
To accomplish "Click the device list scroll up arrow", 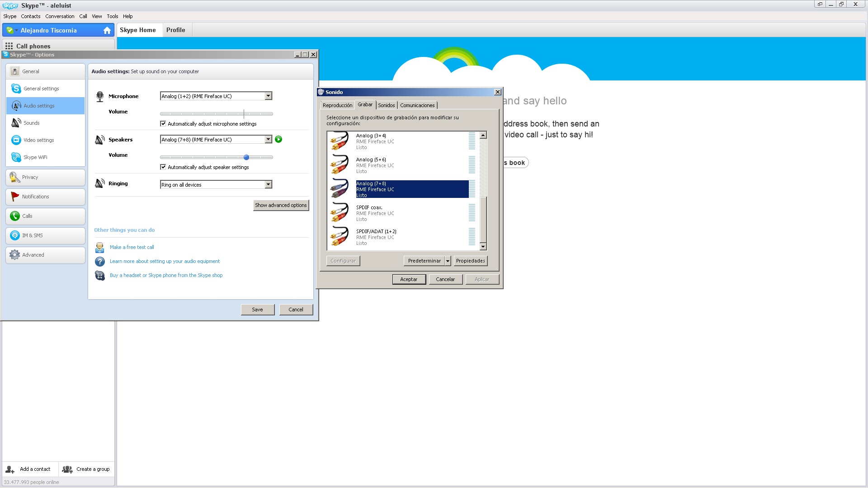I will (x=483, y=135).
